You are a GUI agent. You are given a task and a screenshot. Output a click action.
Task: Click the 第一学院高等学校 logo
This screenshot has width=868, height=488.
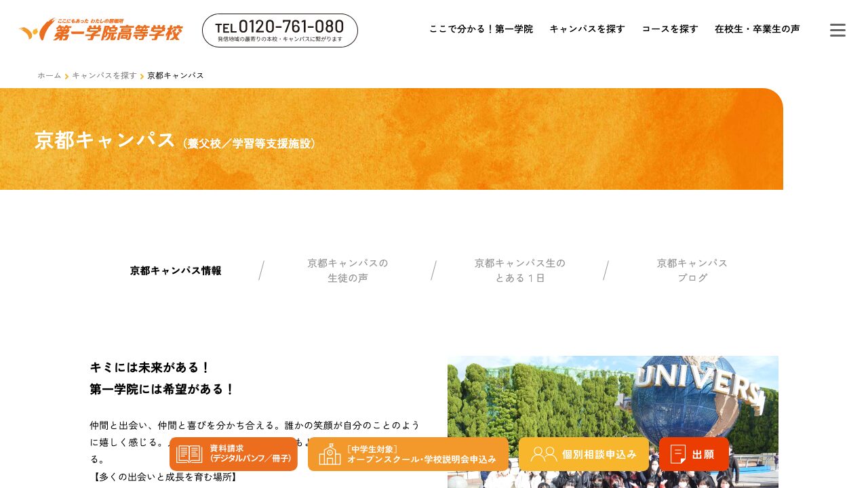coord(100,30)
